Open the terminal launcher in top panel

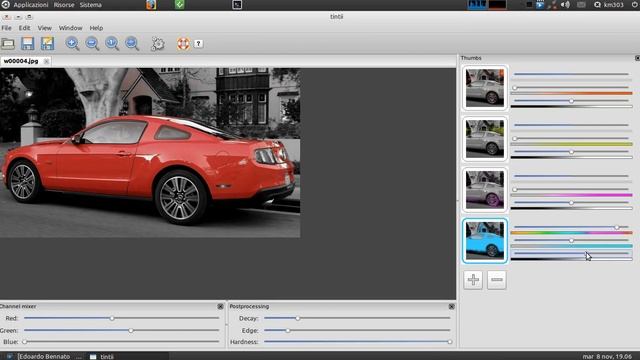pos(237,4)
